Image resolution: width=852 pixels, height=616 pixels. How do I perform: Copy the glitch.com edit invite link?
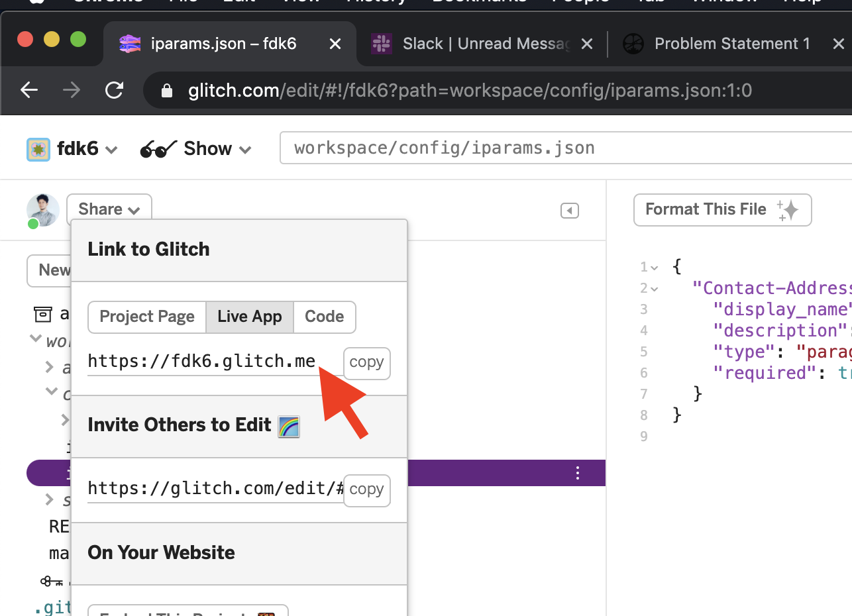[366, 489]
